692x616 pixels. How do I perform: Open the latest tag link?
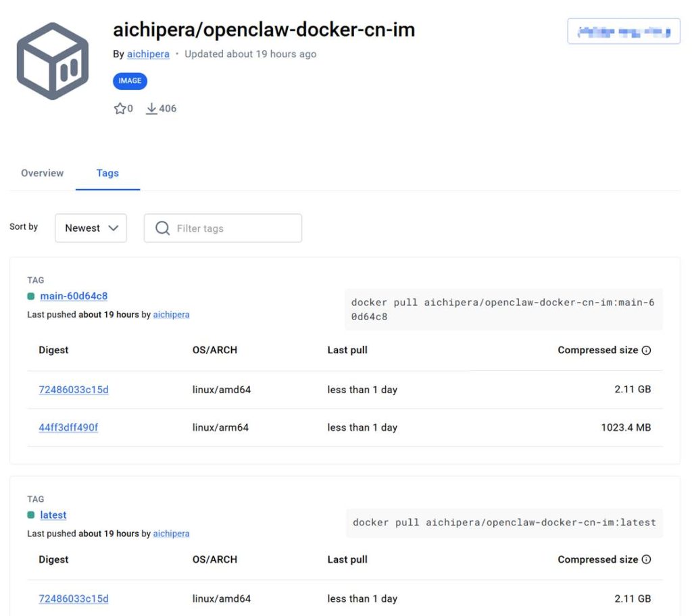click(53, 515)
